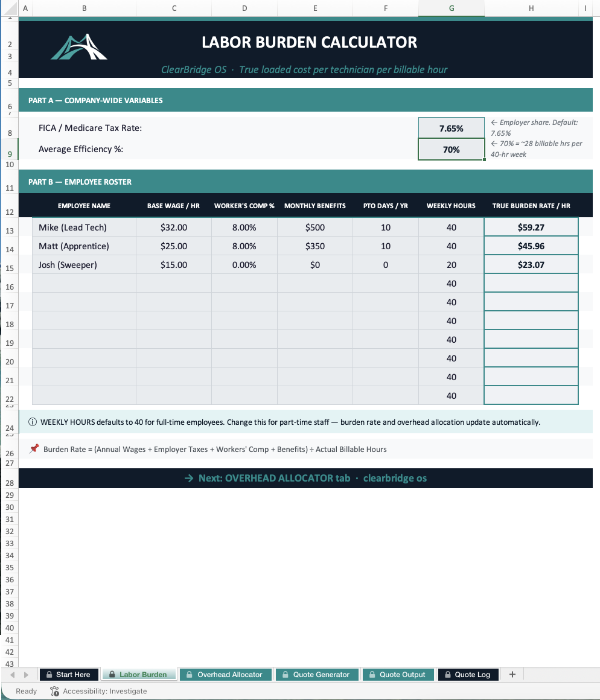
Task: Click TRUE BURDEN RATE / HR heading
Action: coord(531,206)
